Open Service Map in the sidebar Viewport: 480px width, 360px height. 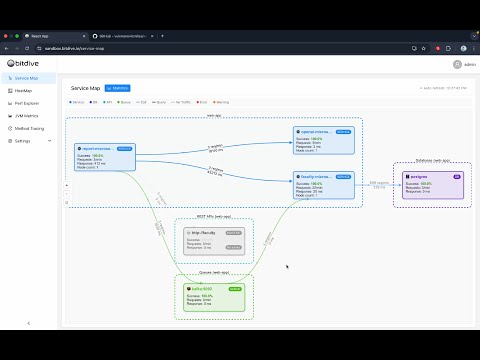point(29,78)
